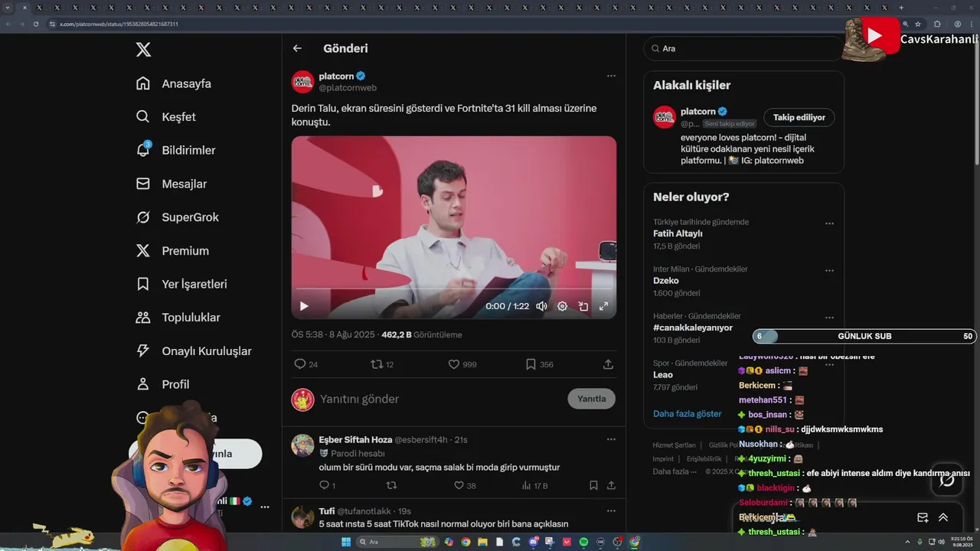The image size is (980, 551).
Task: Open Tufi's reply options menu
Action: point(611,510)
